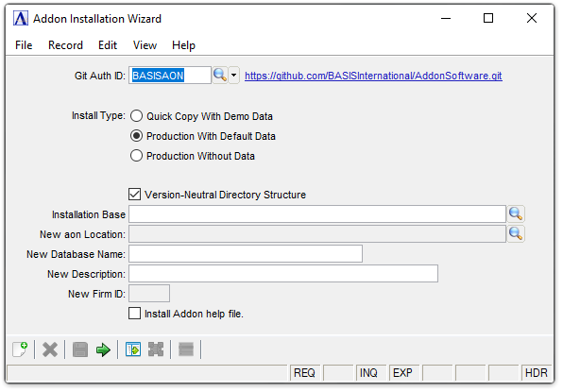Open the AddonSoftware GitHub link

tap(373, 76)
